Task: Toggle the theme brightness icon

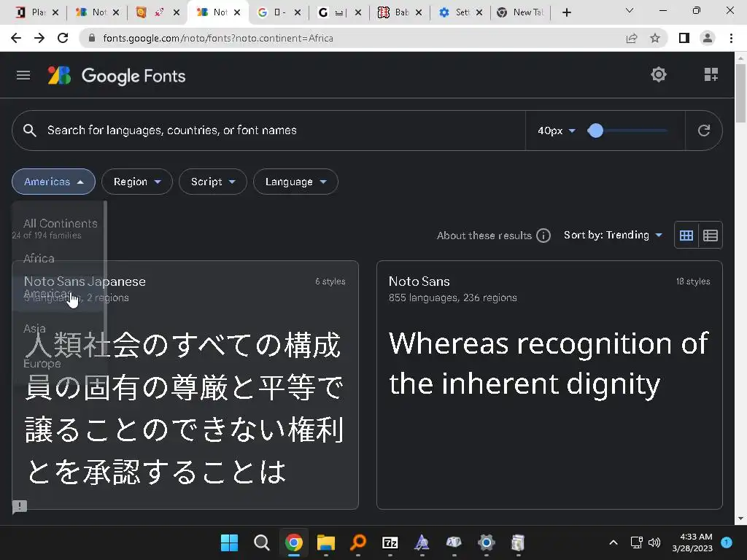Action: pyautogui.click(x=659, y=74)
